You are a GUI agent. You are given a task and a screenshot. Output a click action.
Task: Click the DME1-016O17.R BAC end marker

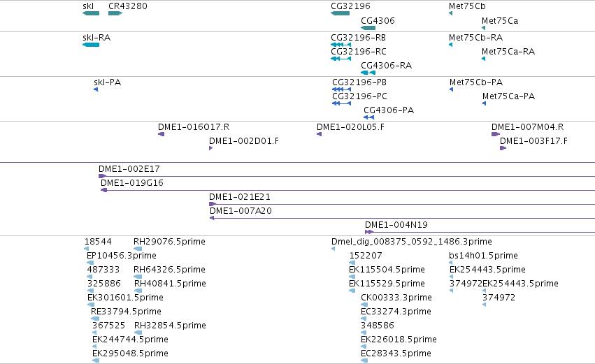click(161, 134)
